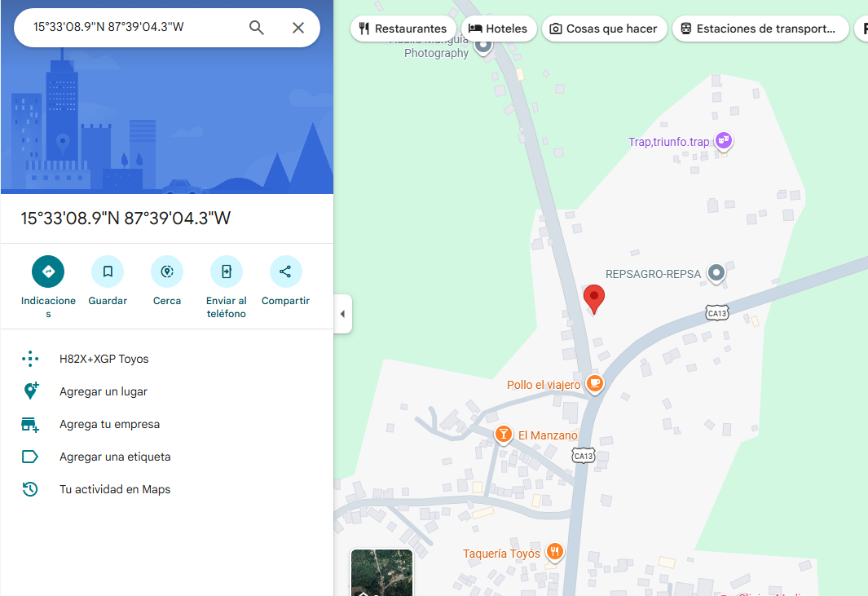Filter by Cosas que hacer

(604, 29)
